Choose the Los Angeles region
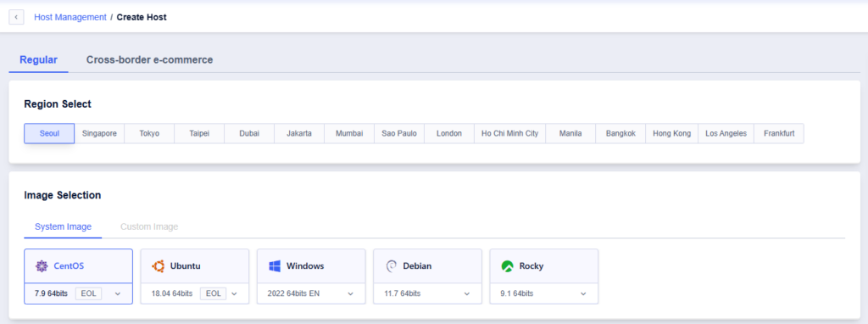Image resolution: width=868 pixels, height=324 pixels. tap(726, 133)
